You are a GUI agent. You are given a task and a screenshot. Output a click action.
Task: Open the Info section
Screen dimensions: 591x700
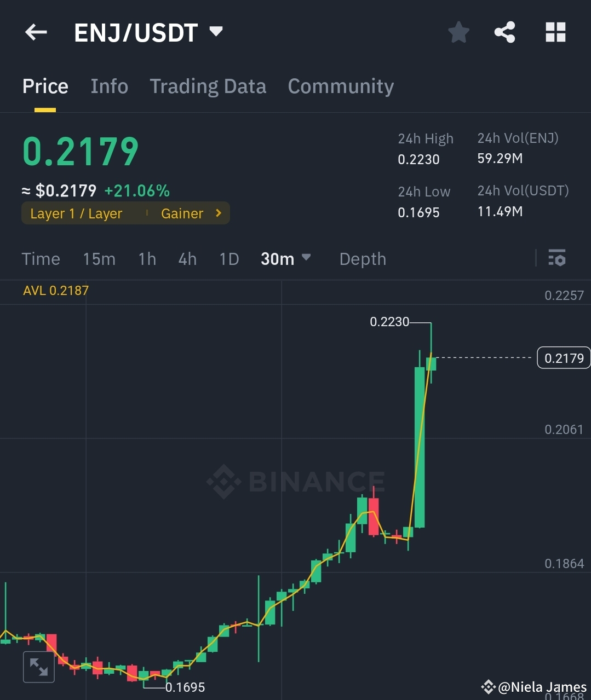point(109,86)
